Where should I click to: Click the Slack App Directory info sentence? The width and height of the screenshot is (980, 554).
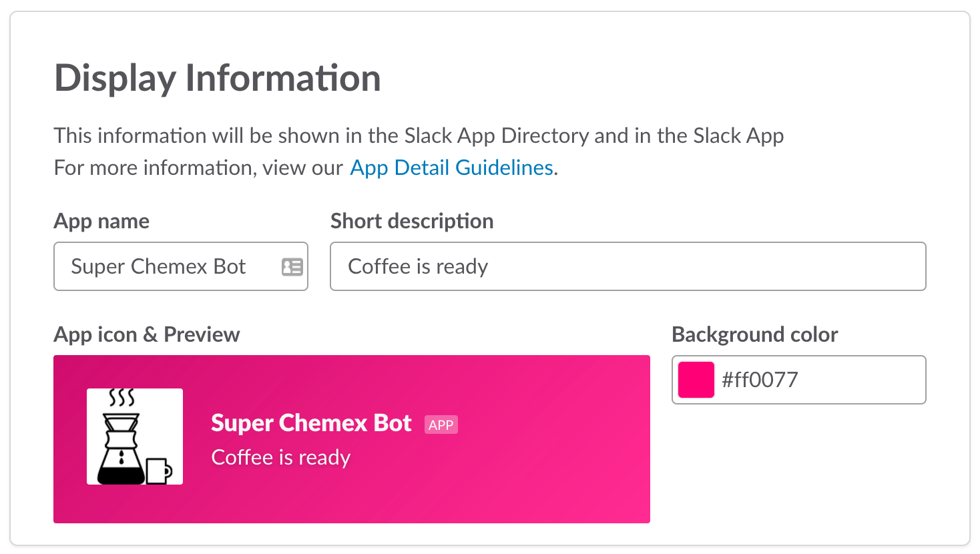[419, 136]
